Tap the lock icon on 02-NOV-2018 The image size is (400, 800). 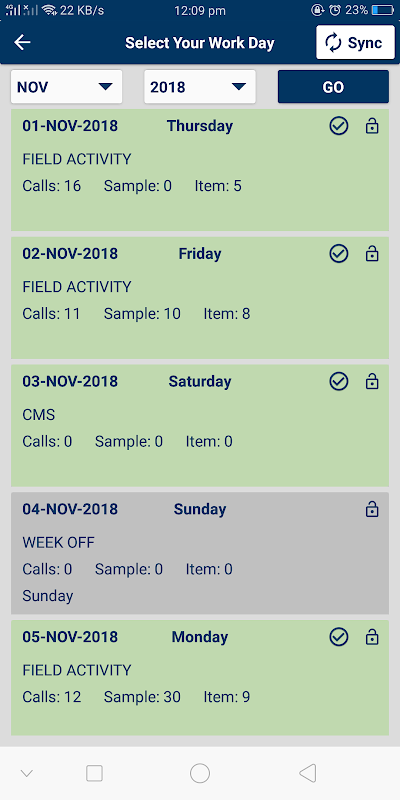point(372,254)
